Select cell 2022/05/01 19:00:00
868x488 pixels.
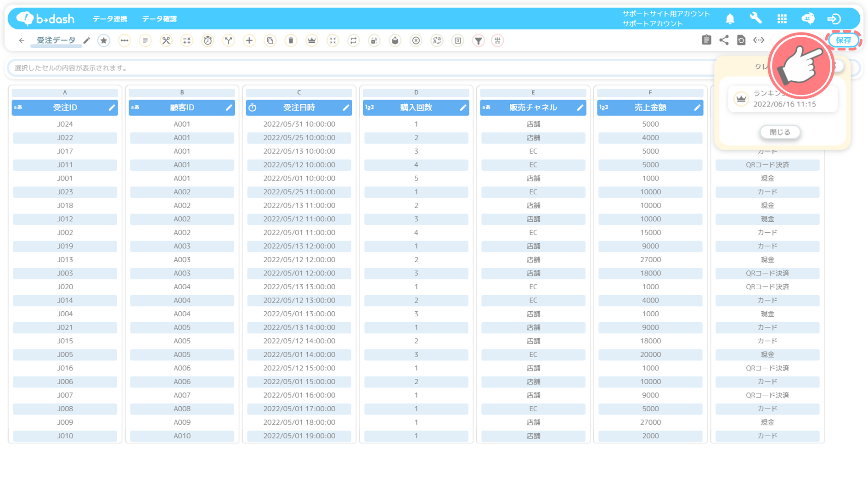coord(299,436)
